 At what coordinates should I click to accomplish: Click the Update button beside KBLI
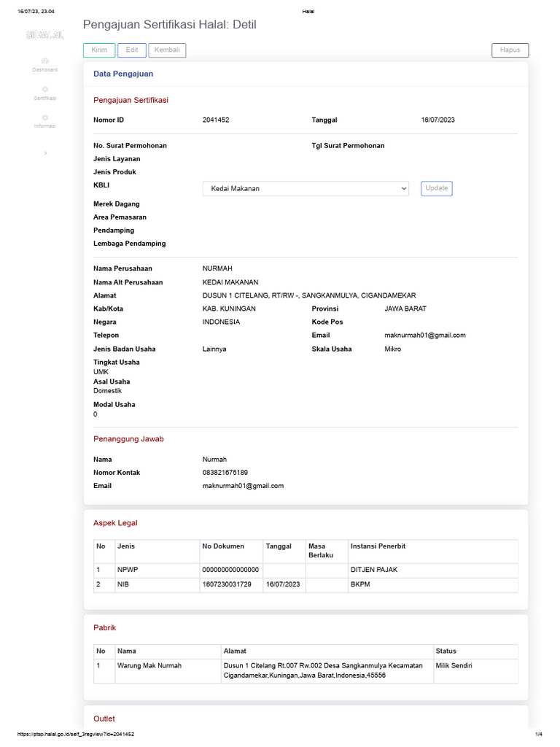[x=436, y=188]
